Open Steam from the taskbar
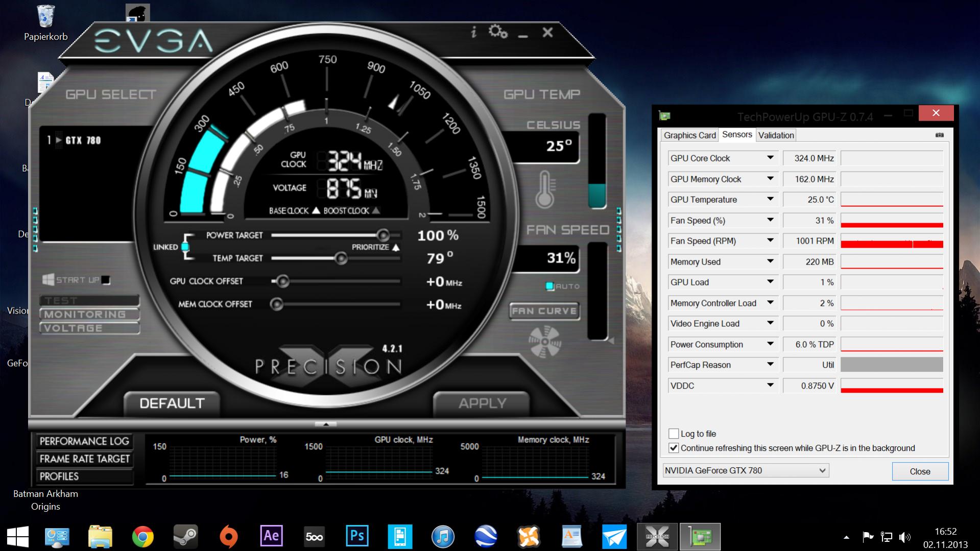 click(186, 537)
